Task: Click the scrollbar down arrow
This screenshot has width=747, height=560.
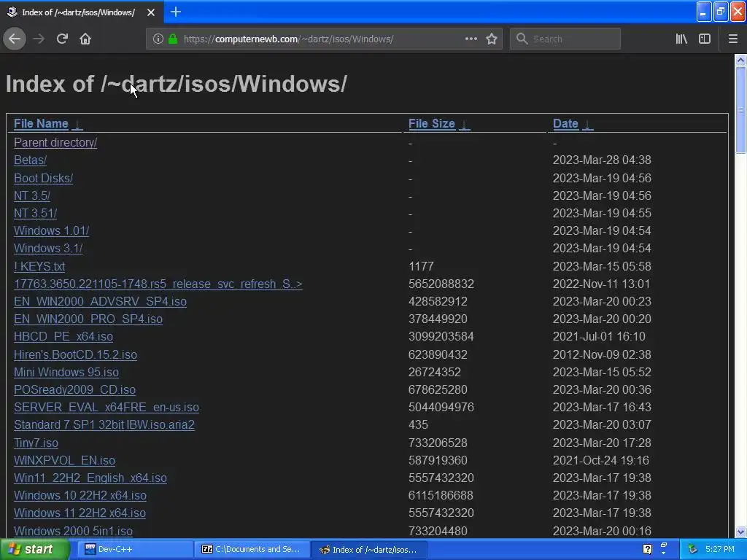Action: 740,532
